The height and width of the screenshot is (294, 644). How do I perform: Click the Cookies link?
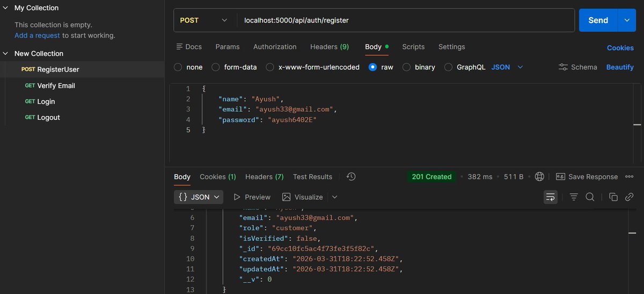pyautogui.click(x=620, y=48)
